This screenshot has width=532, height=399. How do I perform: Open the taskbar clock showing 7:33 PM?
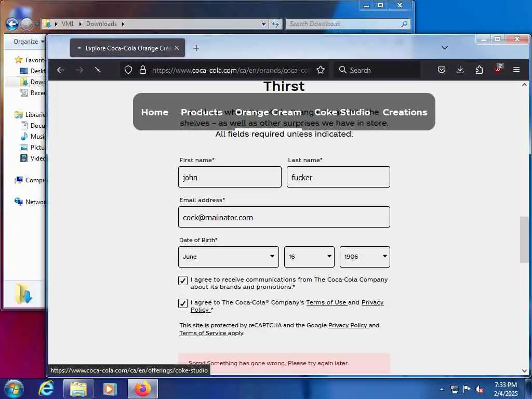pyautogui.click(x=506, y=389)
